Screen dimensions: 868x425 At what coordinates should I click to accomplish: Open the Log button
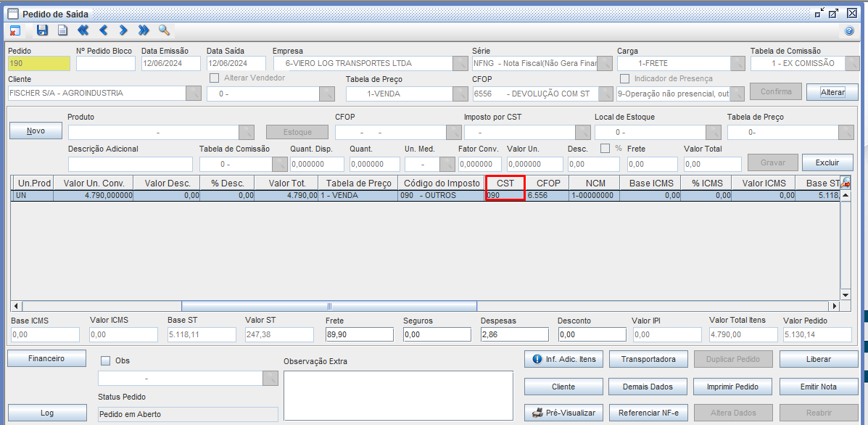47,413
